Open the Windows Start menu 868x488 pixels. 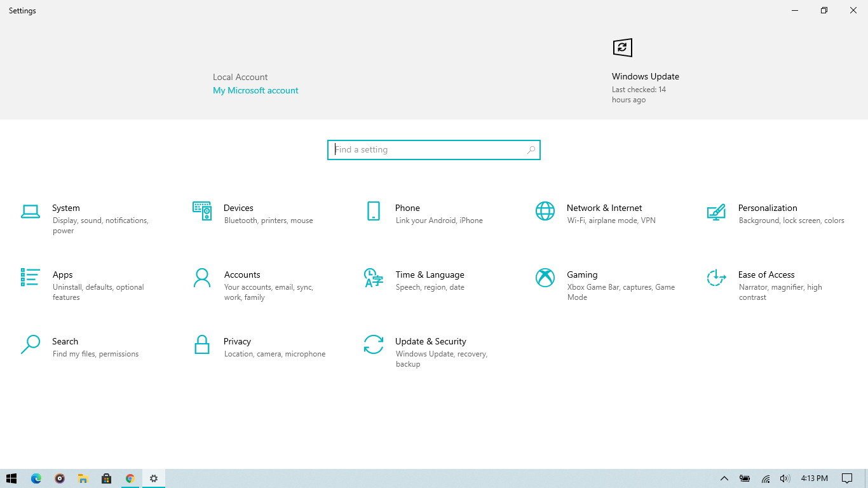click(11, 478)
